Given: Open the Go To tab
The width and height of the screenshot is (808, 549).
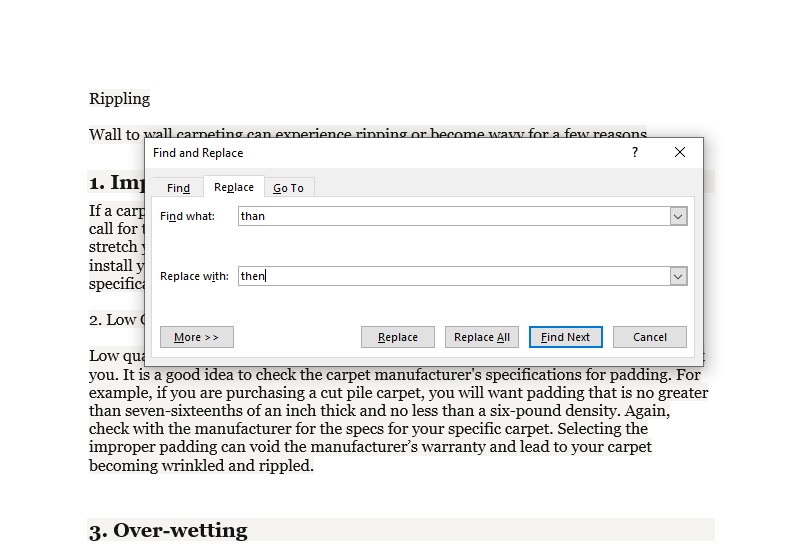Looking at the screenshot, I should pyautogui.click(x=289, y=188).
